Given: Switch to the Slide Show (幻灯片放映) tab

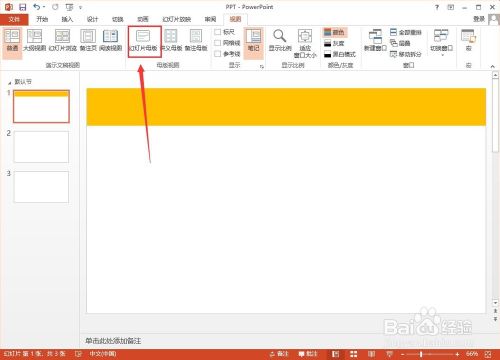Looking at the screenshot, I should [x=177, y=19].
